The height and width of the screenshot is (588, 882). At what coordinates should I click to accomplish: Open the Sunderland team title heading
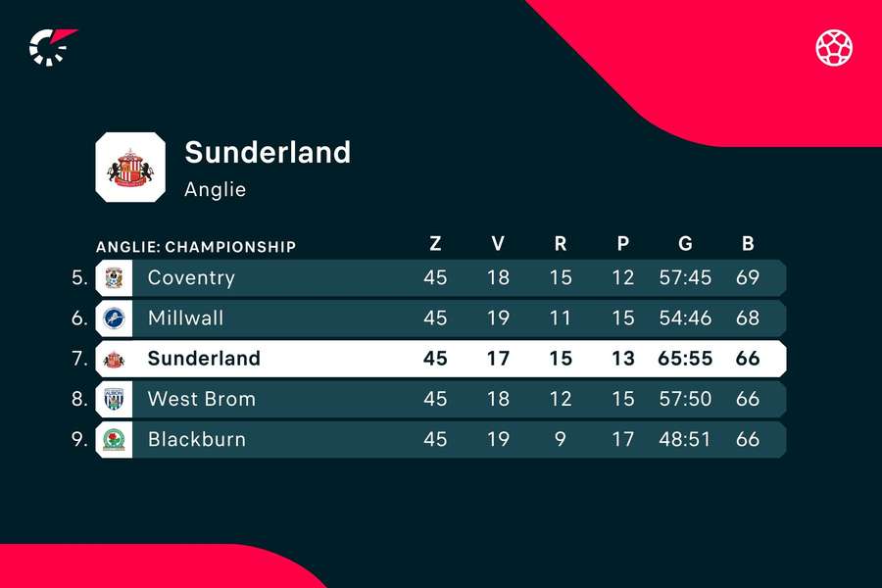point(268,152)
